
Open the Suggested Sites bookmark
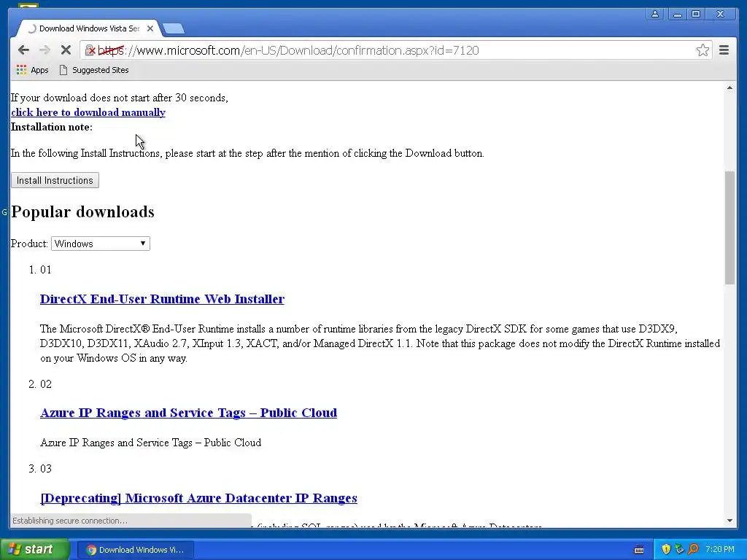tap(94, 70)
